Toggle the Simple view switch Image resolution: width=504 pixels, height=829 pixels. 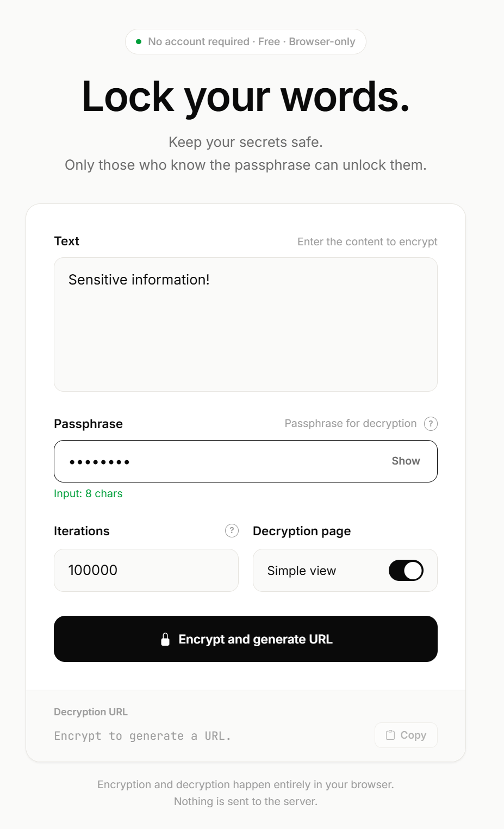click(x=406, y=570)
